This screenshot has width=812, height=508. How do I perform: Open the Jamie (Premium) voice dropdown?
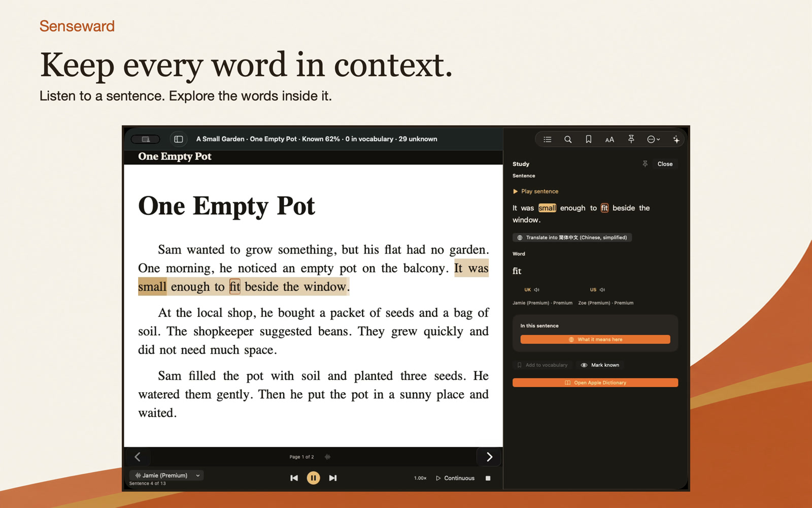pos(166,475)
